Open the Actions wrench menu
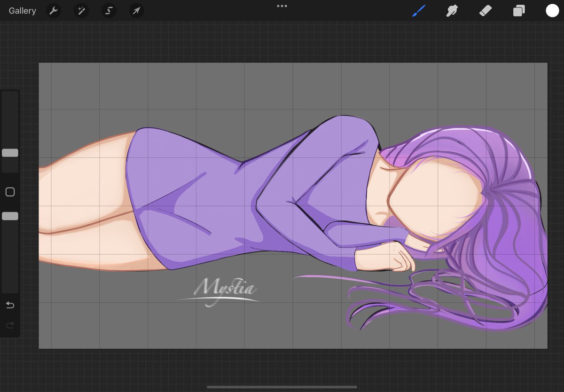Viewport: 564px width, 392px height. 54,11
